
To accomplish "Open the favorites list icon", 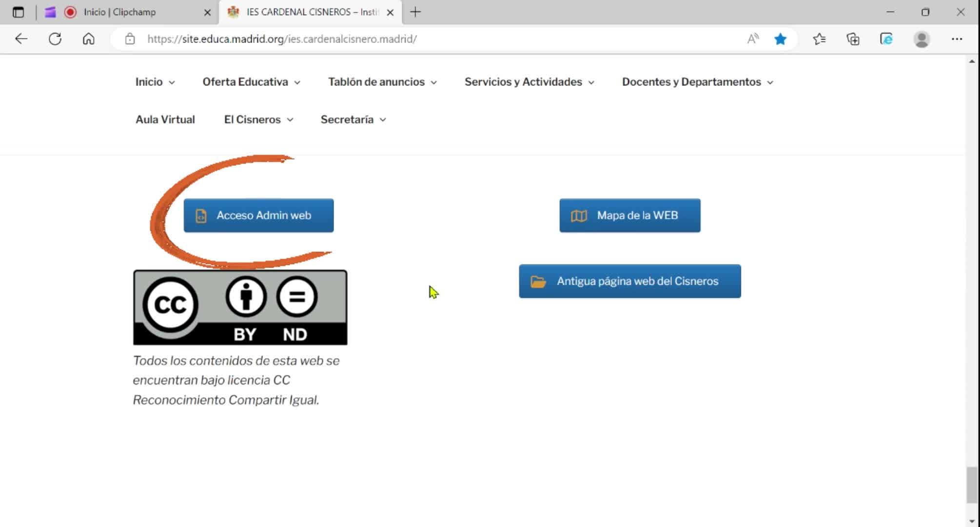I will (819, 39).
